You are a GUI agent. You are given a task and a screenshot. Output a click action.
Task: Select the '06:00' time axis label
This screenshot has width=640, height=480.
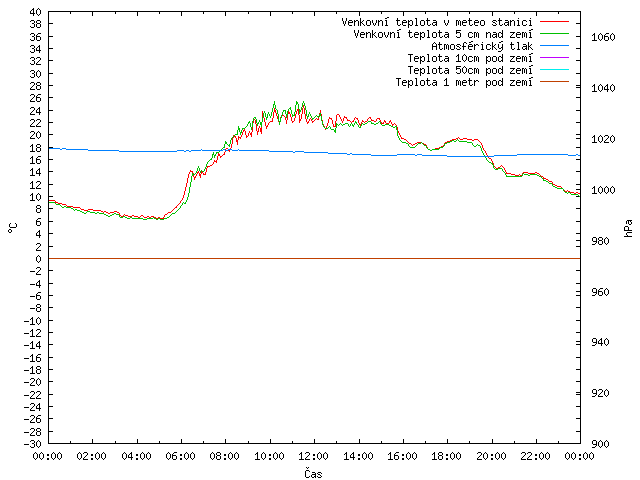[x=180, y=456]
